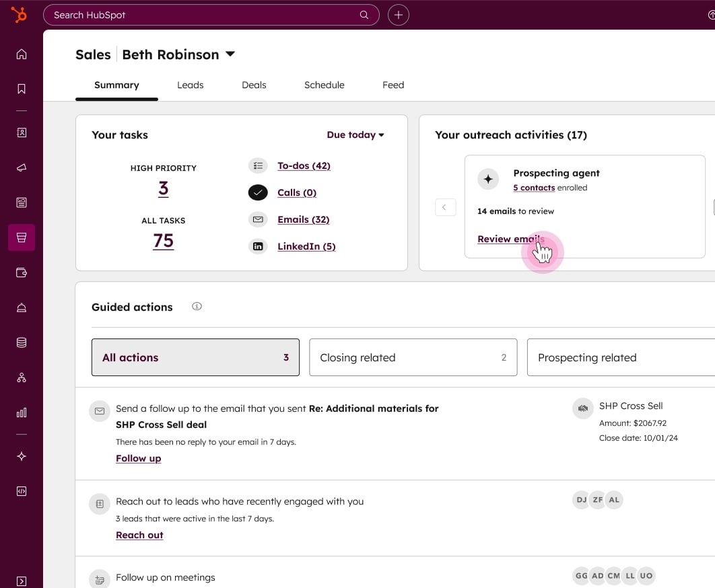The width and height of the screenshot is (715, 588).
Task: Open the Due today filter dropdown
Action: click(x=355, y=135)
